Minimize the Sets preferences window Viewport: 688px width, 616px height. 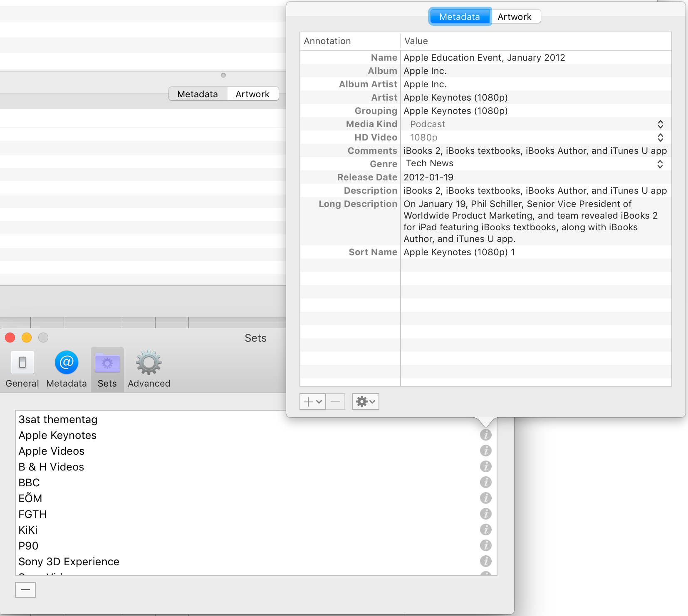tap(27, 337)
